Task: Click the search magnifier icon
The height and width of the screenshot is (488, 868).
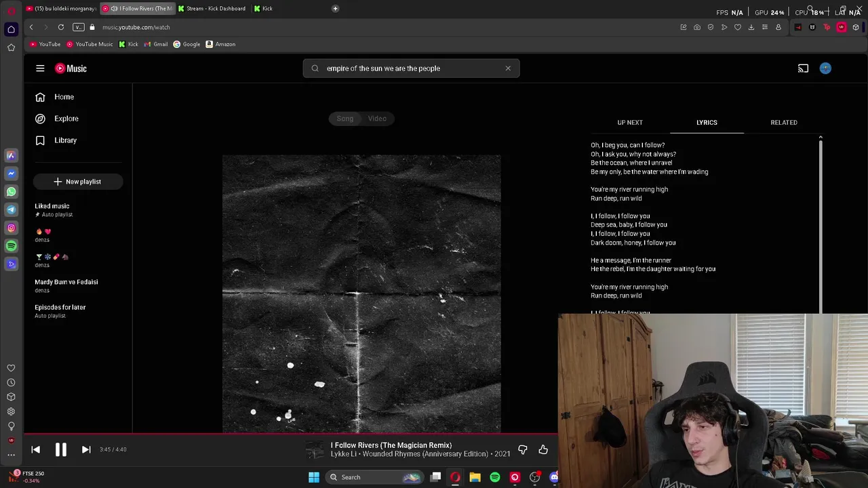Action: pyautogui.click(x=315, y=68)
